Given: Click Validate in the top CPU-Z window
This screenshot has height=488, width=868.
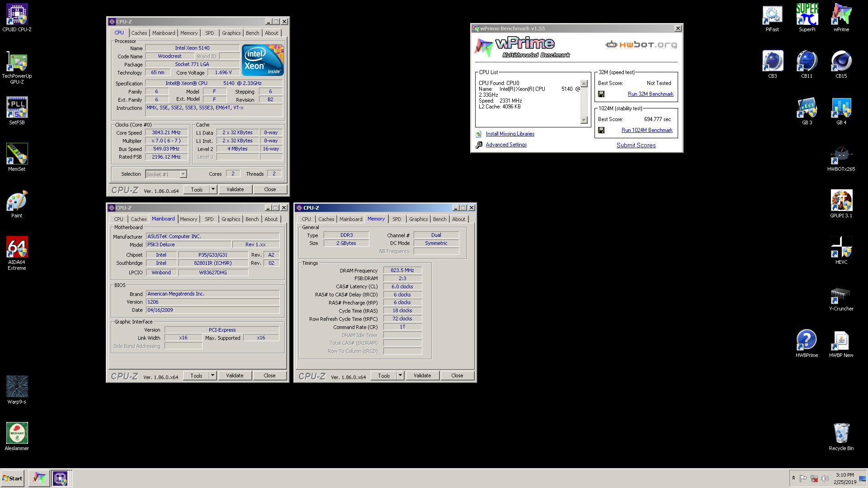Looking at the screenshot, I should click(x=235, y=189).
